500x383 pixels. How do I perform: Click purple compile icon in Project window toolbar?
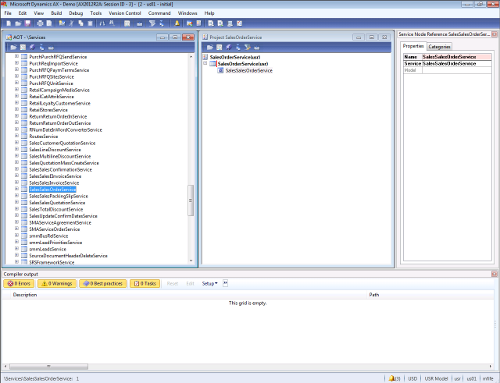[229, 47]
